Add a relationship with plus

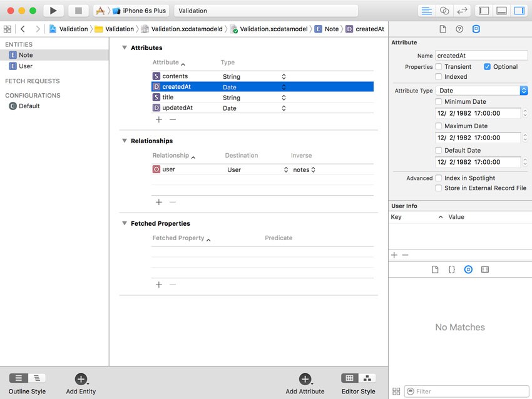tap(159, 203)
